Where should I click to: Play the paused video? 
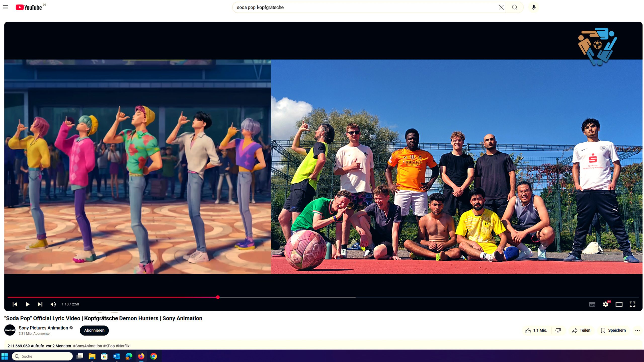[27, 304]
